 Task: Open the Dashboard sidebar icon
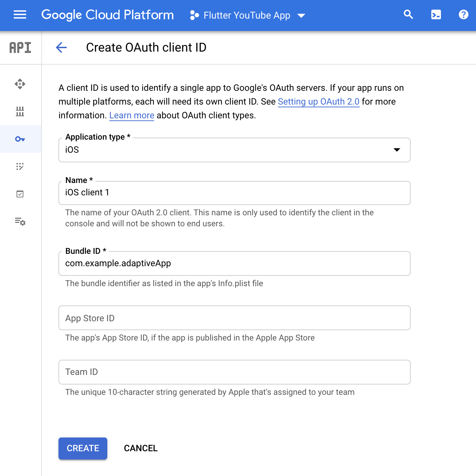tap(20, 84)
